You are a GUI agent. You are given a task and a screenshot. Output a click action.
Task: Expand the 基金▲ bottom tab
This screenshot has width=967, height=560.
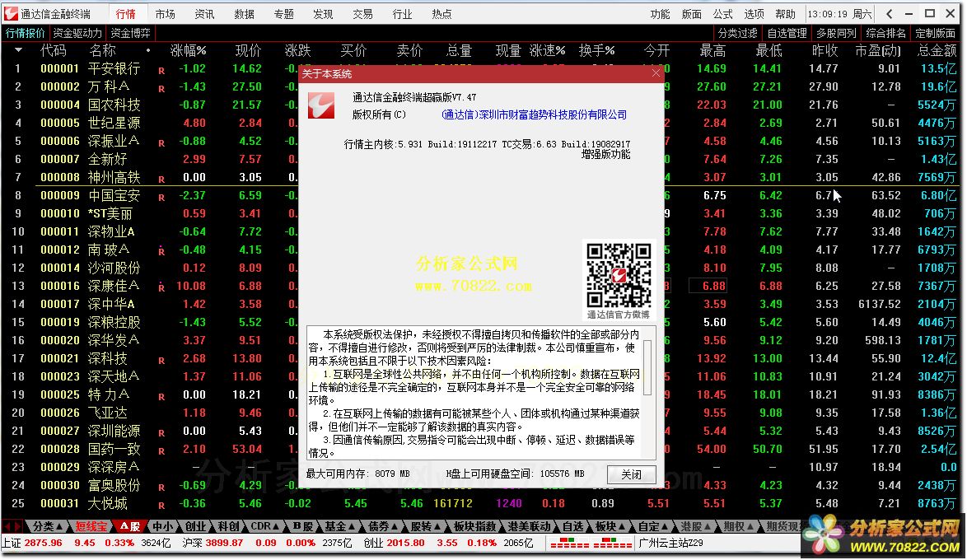coord(341,526)
